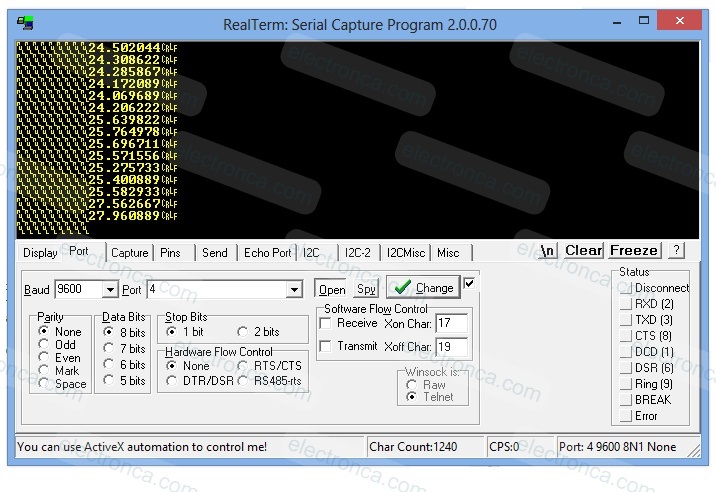Click the Freeze display button
The height and width of the screenshot is (492, 716).
(x=634, y=250)
